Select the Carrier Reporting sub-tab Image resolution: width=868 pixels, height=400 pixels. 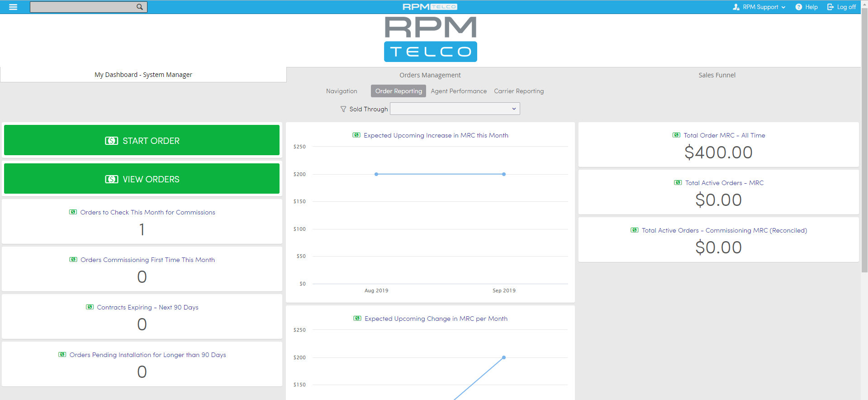tap(519, 91)
